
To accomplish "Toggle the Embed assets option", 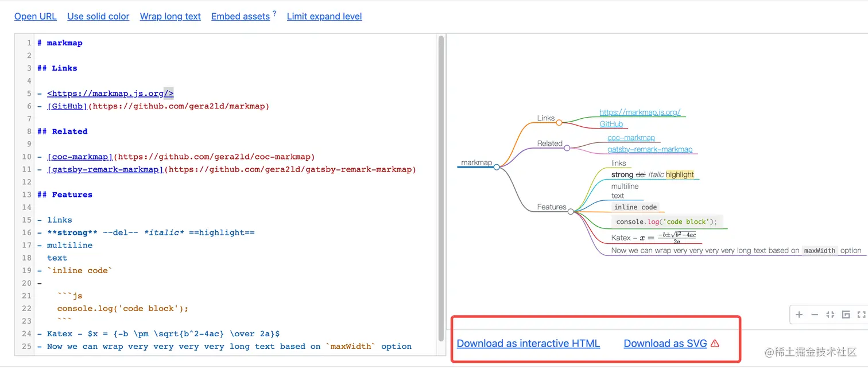I will click(241, 16).
